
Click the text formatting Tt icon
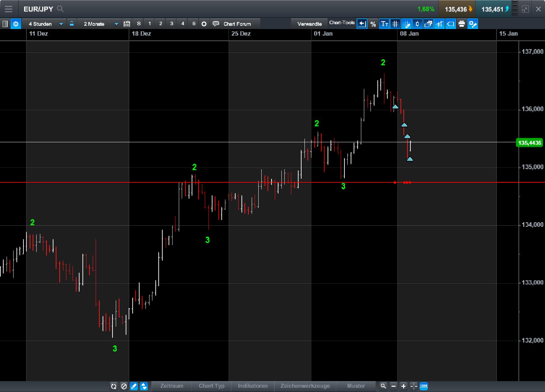[x=384, y=24]
